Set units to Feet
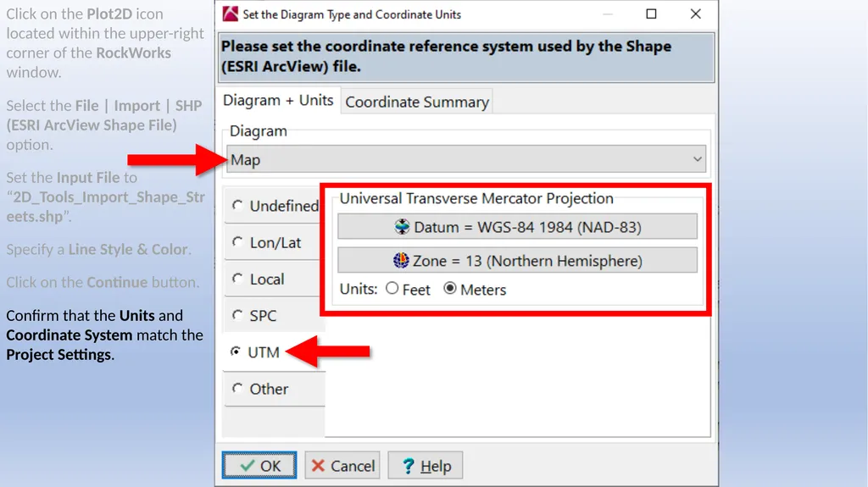 [392, 288]
